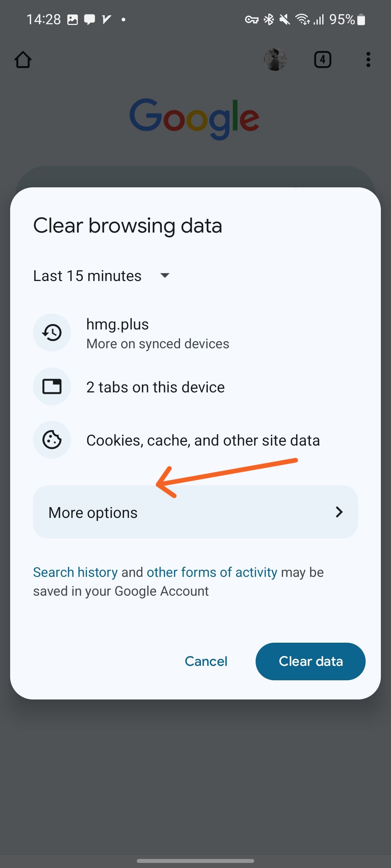Tap the battery icon in status bar
Screen dimensions: 391x868
[x=361, y=20]
